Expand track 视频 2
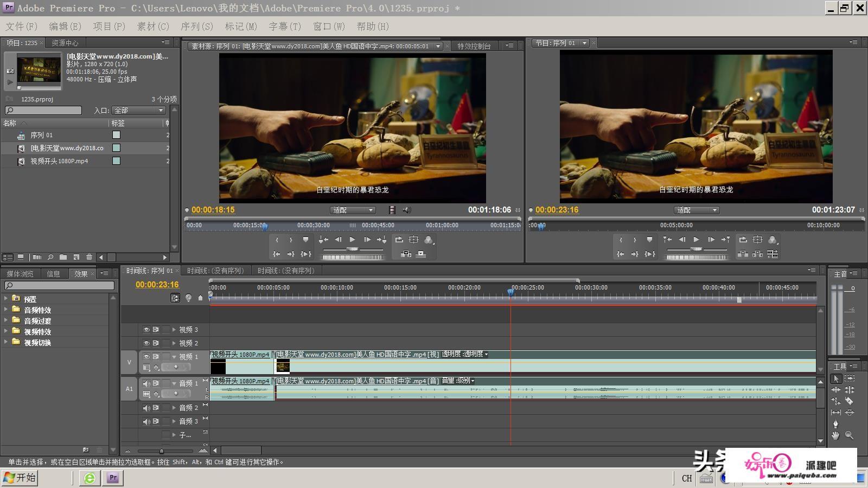Image resolution: width=868 pixels, height=488 pixels. (x=174, y=343)
